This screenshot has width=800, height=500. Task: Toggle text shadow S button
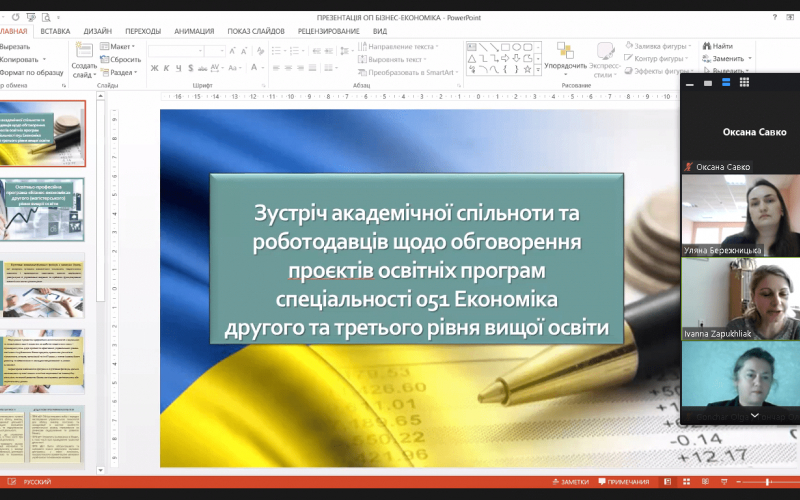190,68
